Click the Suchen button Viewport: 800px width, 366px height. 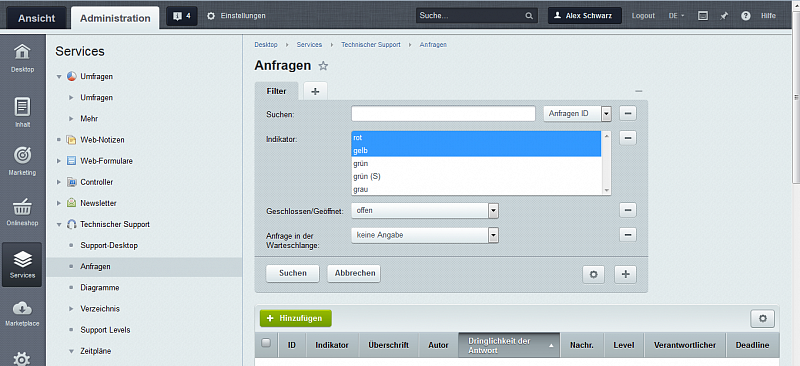pos(293,273)
